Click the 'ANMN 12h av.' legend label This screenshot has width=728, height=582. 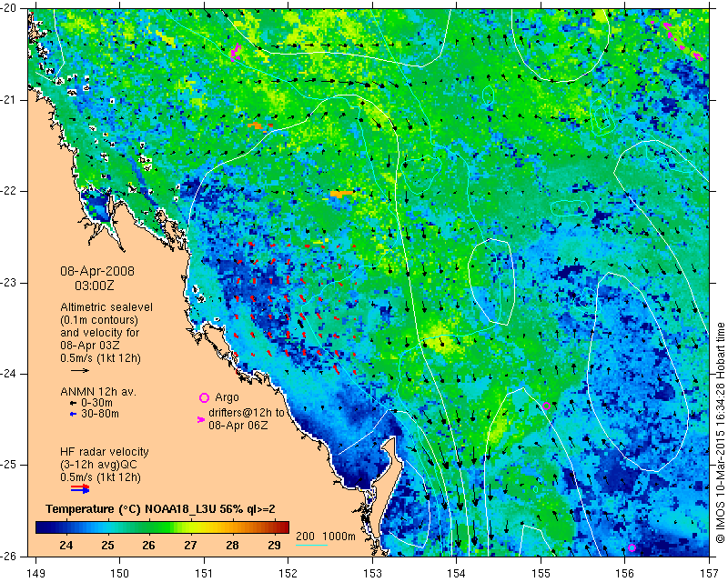click(98, 391)
